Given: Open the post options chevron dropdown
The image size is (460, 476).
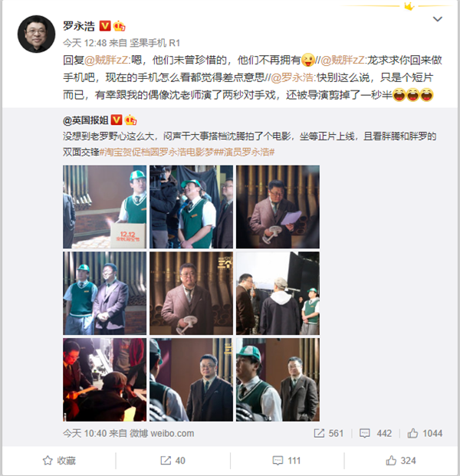Looking at the screenshot, I should pyautogui.click(x=437, y=19).
